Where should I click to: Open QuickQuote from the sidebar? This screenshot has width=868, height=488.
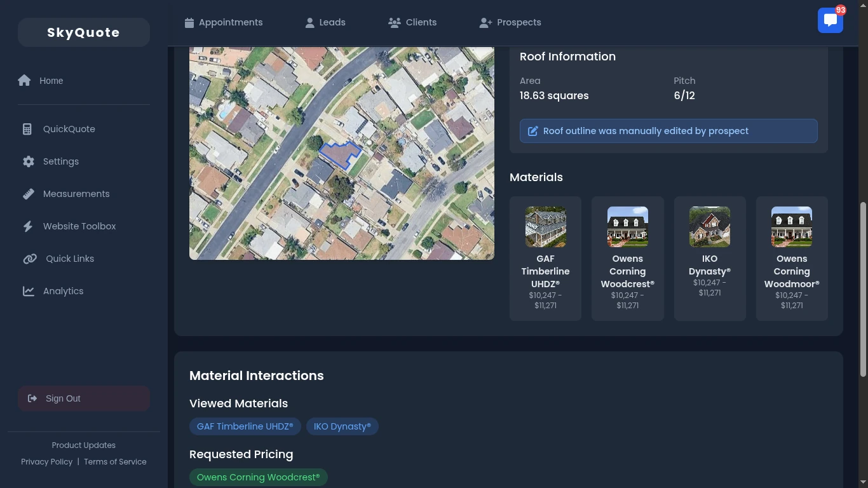(x=84, y=129)
